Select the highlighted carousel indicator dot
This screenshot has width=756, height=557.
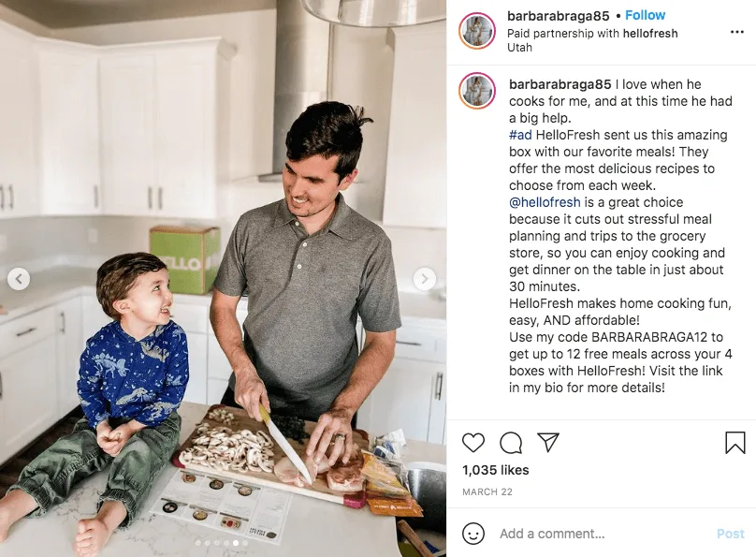[x=235, y=543]
